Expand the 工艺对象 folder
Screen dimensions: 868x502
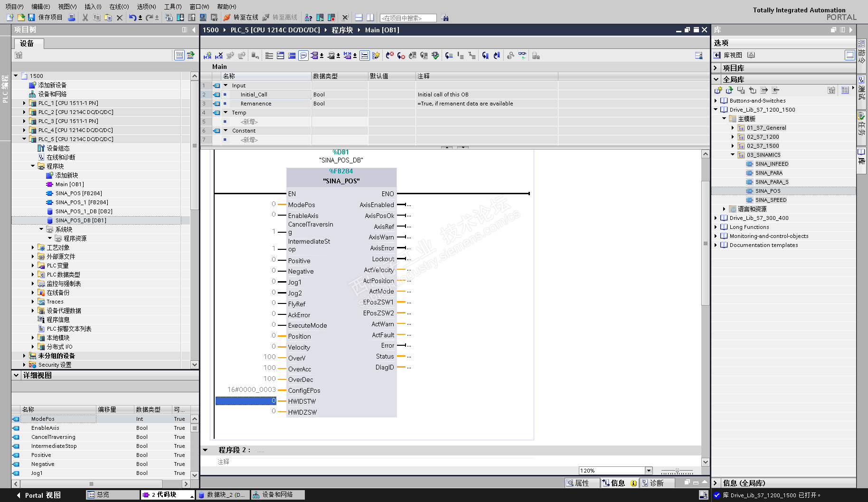tap(33, 247)
